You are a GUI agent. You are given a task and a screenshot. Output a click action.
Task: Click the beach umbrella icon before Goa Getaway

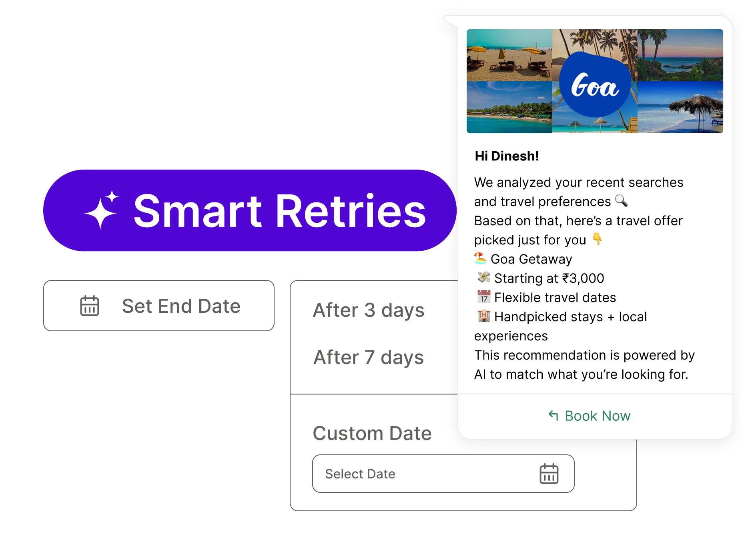coord(480,259)
